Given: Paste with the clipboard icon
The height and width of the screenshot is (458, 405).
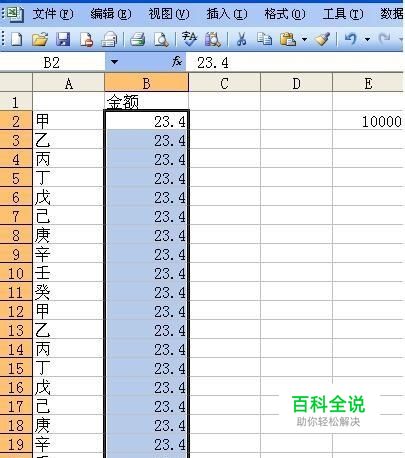Looking at the screenshot, I should pos(288,39).
